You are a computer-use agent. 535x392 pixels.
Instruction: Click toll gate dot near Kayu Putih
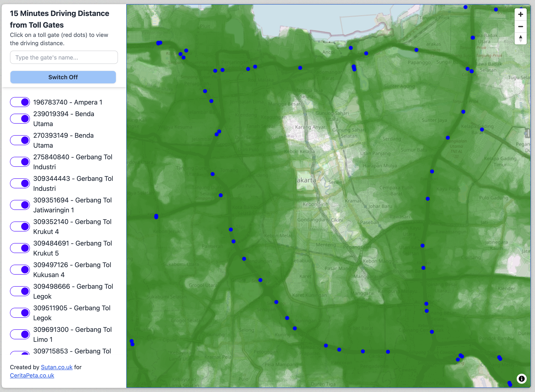pyautogui.click(x=428, y=199)
